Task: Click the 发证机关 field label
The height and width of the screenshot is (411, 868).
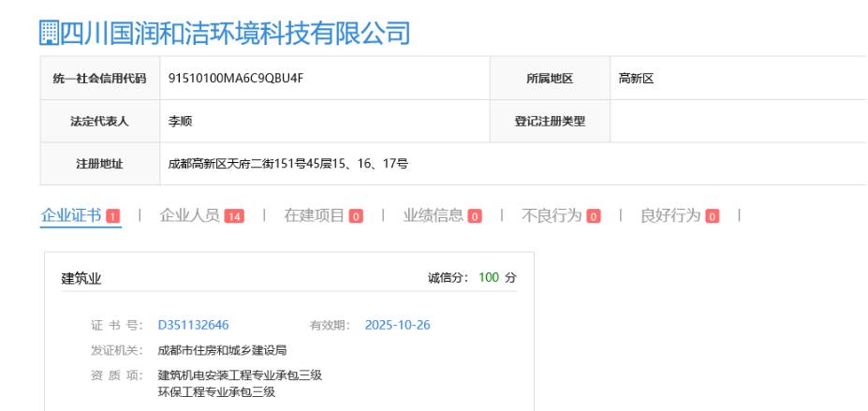Action: [116, 350]
